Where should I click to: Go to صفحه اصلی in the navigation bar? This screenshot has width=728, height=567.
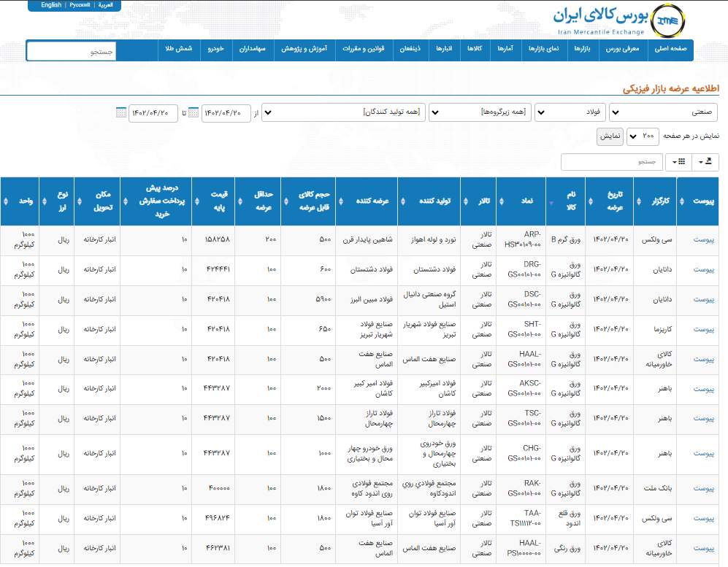(x=670, y=49)
